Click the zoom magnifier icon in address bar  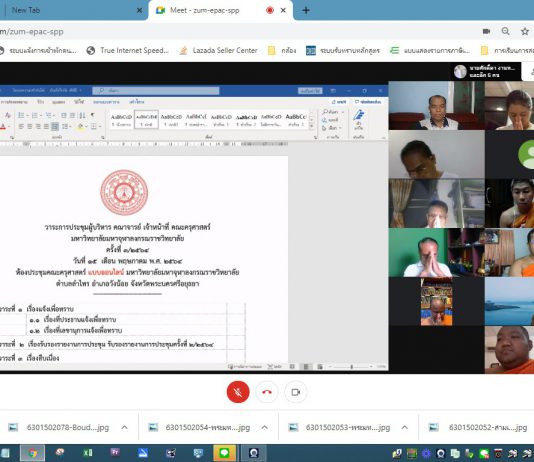(x=506, y=31)
